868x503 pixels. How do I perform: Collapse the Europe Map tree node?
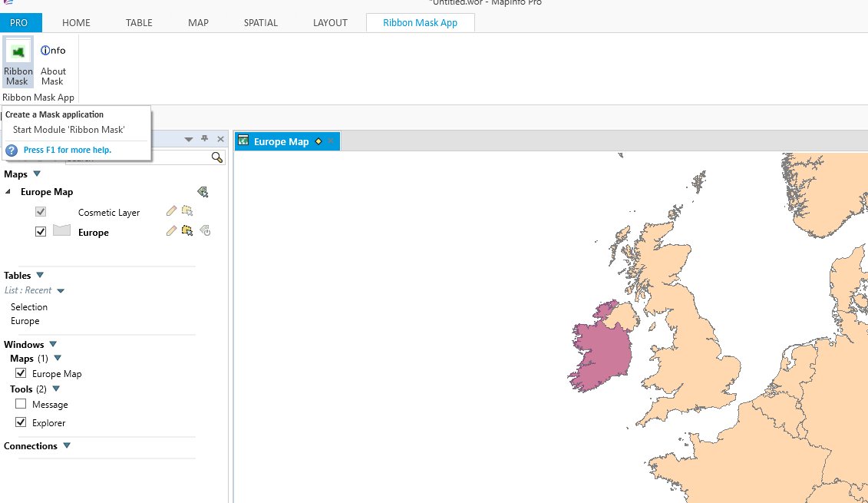8,192
